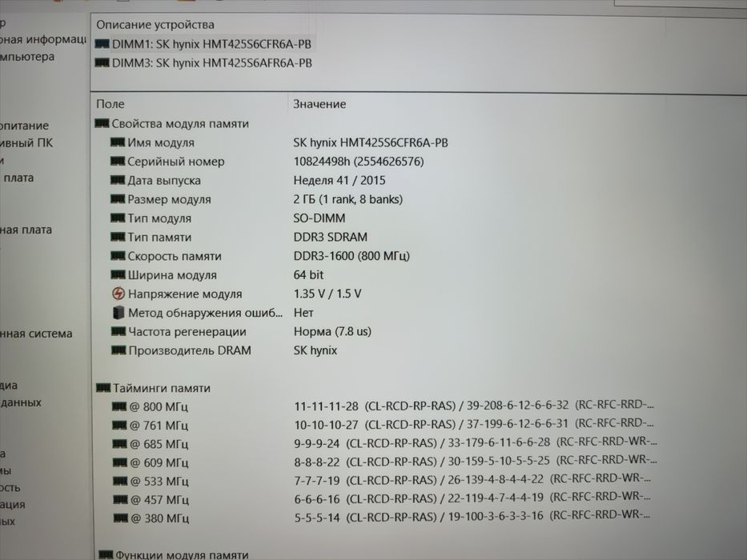This screenshot has width=747, height=560.
Task: Click icon beside Метод обнаружения ошибок
Action: click(x=118, y=312)
